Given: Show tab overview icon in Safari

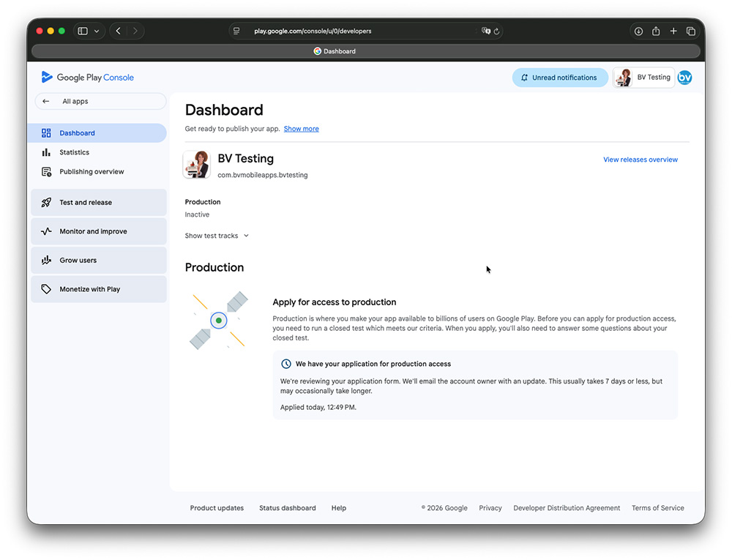Looking at the screenshot, I should [691, 31].
